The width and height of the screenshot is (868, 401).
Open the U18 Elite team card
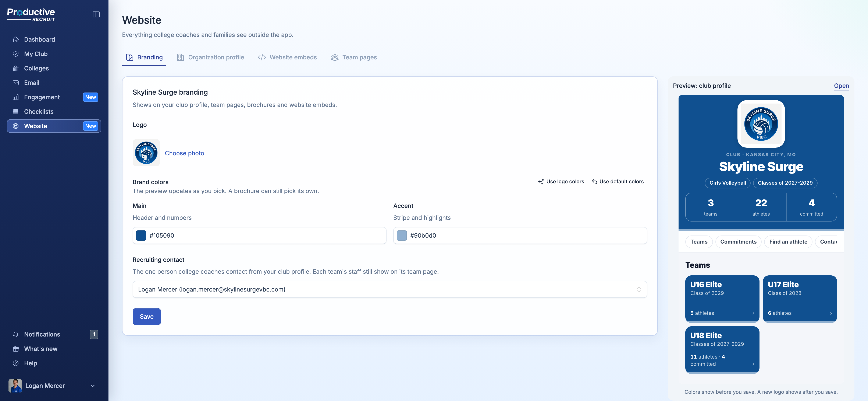click(722, 350)
